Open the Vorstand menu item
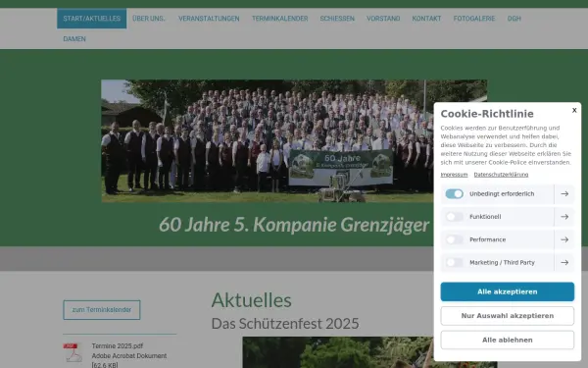Viewport: 588px width, 368px height. [383, 19]
